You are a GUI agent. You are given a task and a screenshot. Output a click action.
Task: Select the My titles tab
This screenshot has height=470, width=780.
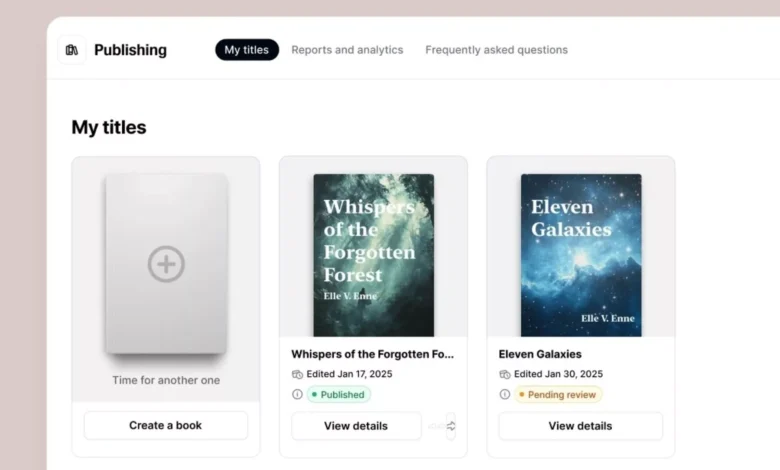pos(247,50)
